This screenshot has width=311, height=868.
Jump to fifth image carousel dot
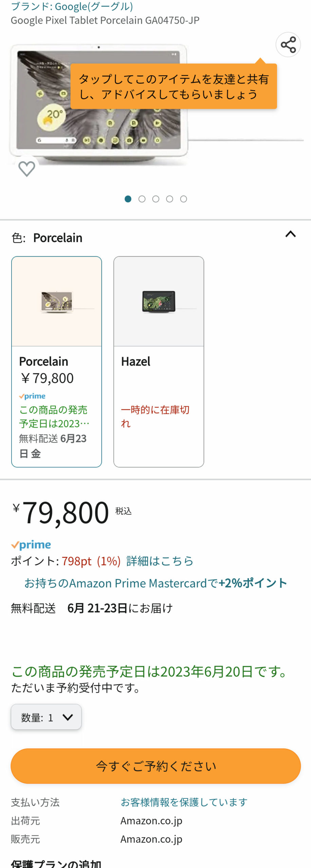183,199
